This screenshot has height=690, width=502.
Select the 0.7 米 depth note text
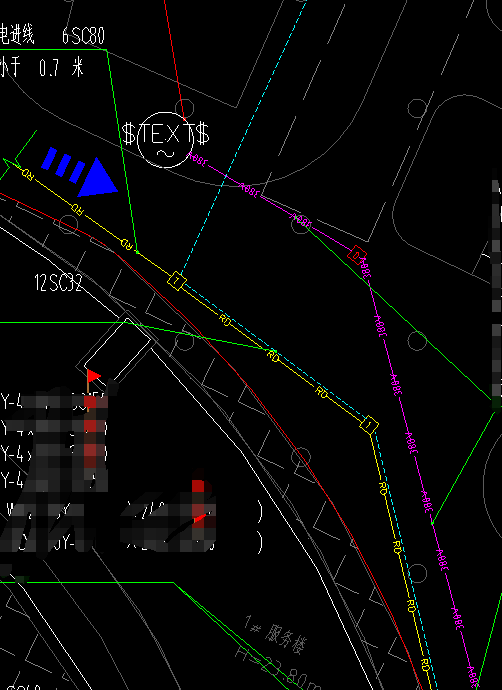point(61,68)
